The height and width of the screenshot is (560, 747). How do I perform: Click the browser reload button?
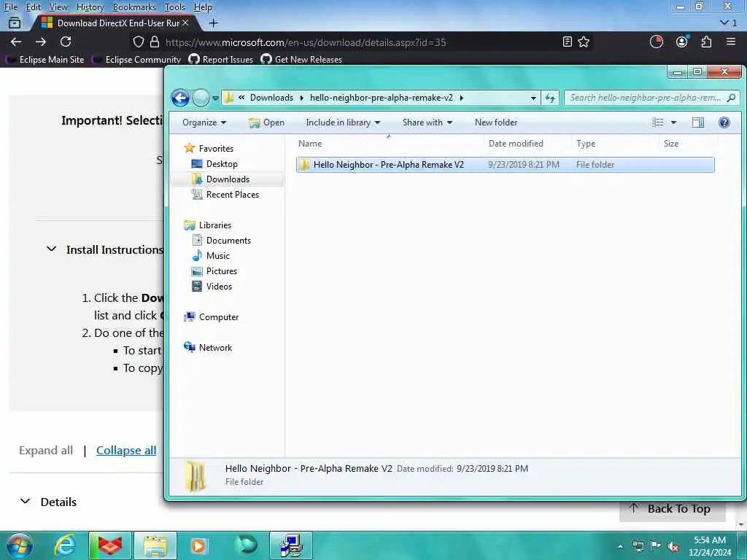[x=66, y=42]
